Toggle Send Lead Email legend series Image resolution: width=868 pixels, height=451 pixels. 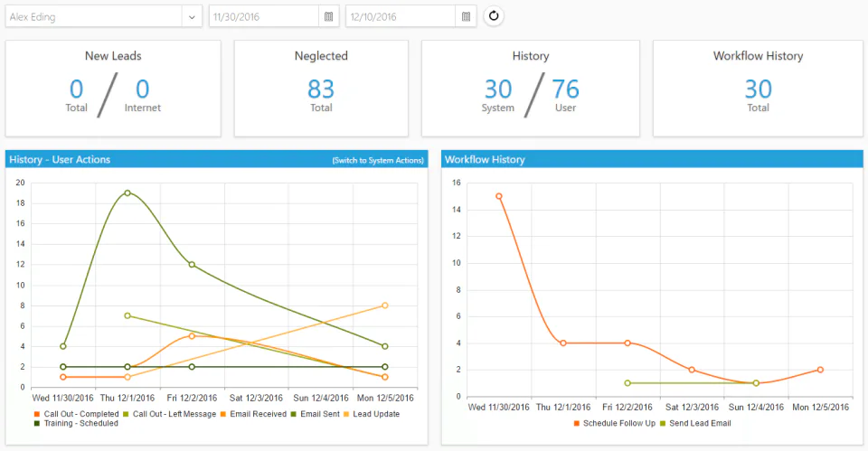695,423
